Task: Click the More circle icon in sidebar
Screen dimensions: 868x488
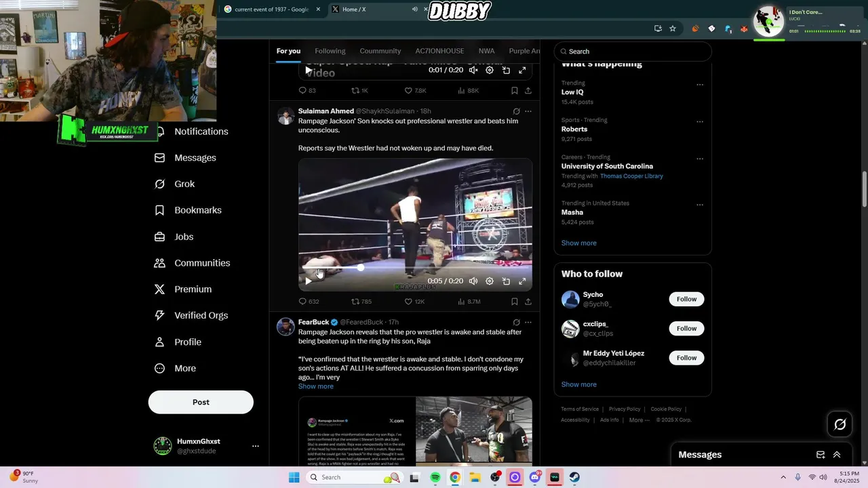Action: tap(159, 368)
